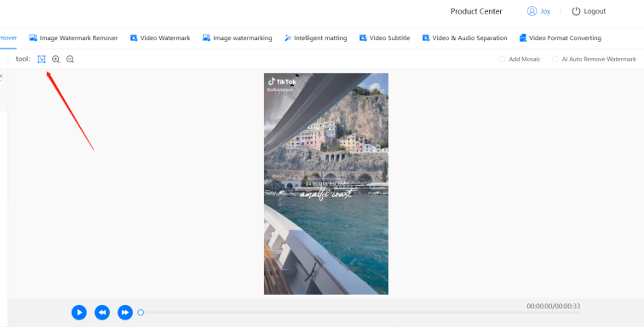Click the zoom out magnifier icon

pos(70,59)
